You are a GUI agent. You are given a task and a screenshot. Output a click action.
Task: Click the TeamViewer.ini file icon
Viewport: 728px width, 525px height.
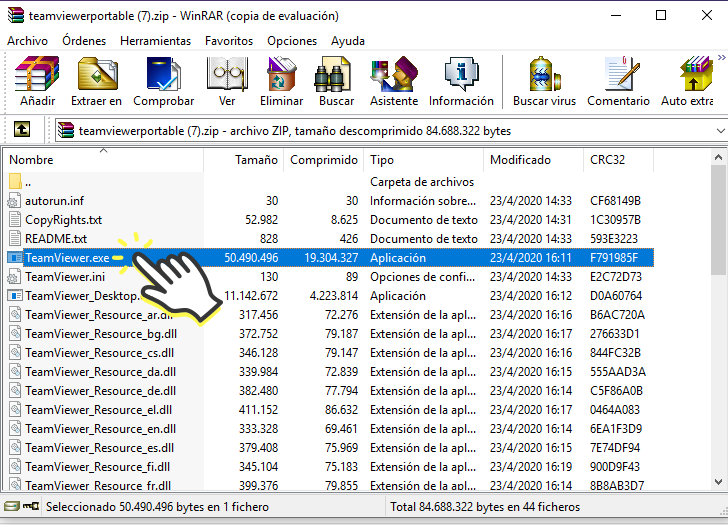click(15, 277)
